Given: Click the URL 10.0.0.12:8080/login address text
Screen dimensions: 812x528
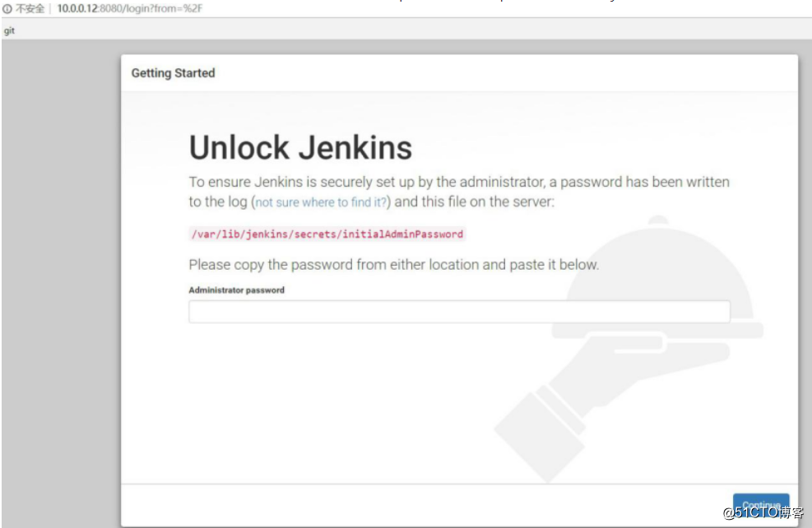Looking at the screenshot, I should click(129, 9).
